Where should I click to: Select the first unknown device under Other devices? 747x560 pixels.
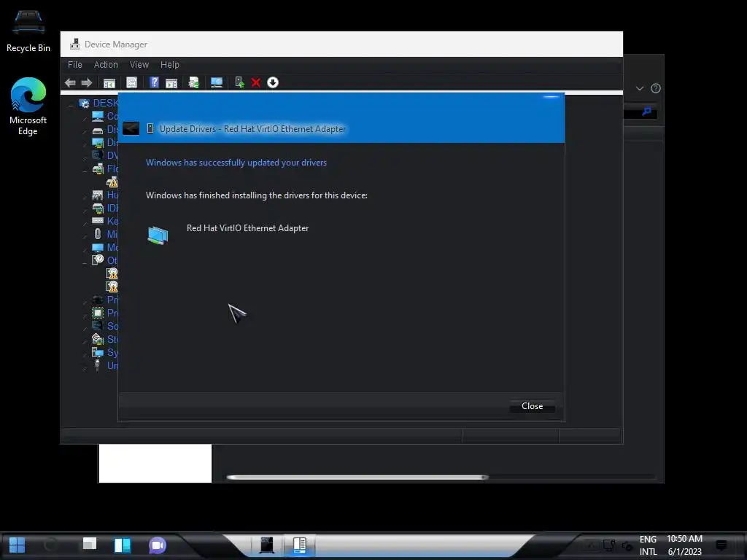[x=112, y=273]
